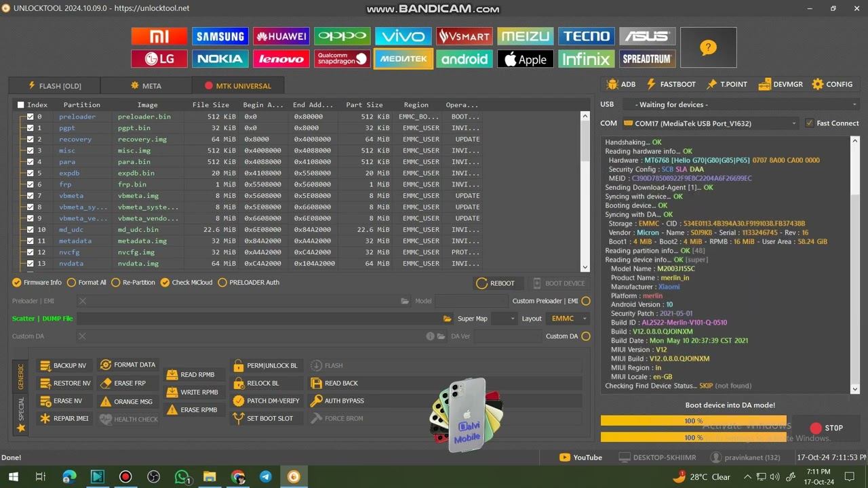Click the MediaTek brand logo
868x488 pixels.
(403, 59)
